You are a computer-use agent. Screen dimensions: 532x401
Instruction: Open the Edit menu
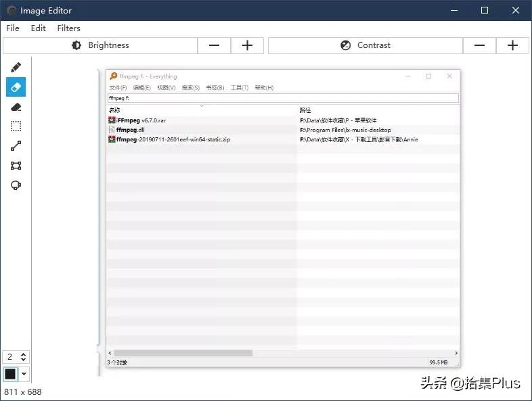tap(38, 28)
